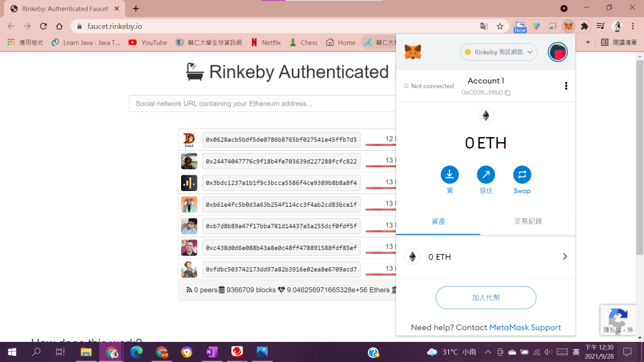Screen dimensions: 644x362
Task: Open the taskbar search
Action: point(36,352)
